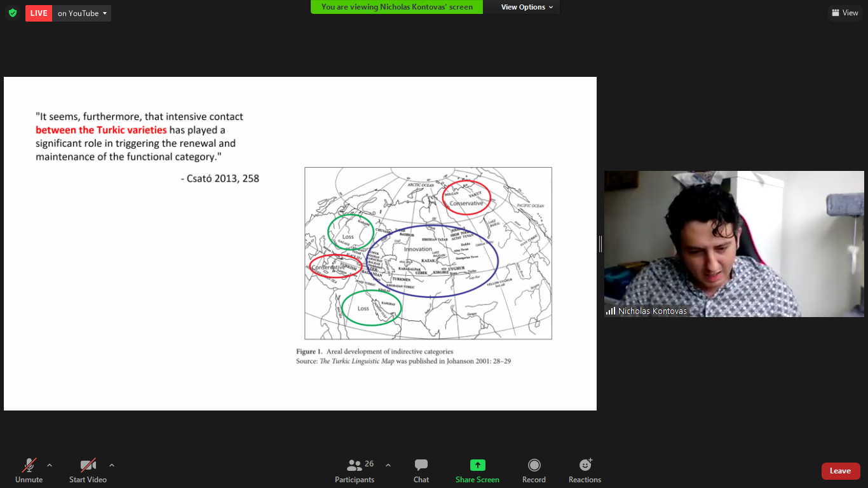Open the Participants panel icon

355,465
